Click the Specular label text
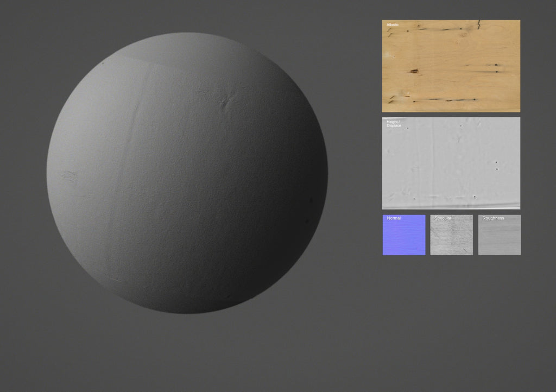The image size is (556, 392). [x=442, y=218]
